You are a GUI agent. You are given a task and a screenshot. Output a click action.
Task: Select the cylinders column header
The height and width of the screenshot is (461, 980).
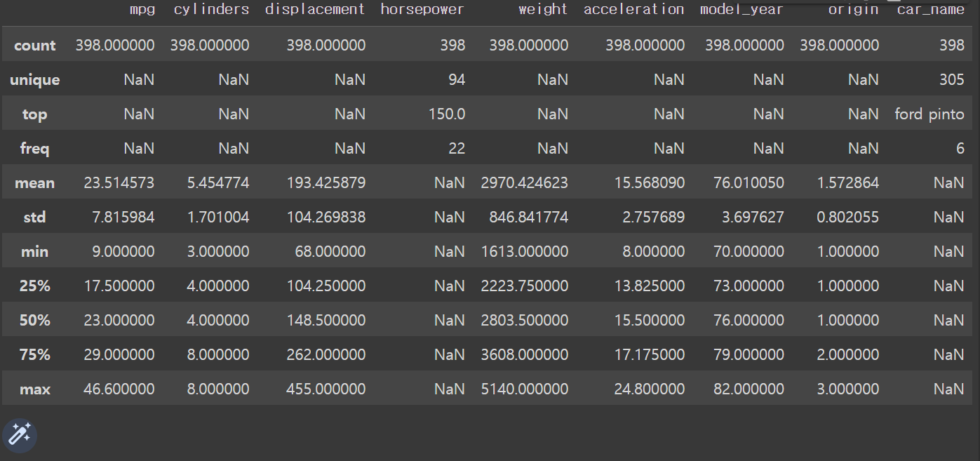click(211, 9)
